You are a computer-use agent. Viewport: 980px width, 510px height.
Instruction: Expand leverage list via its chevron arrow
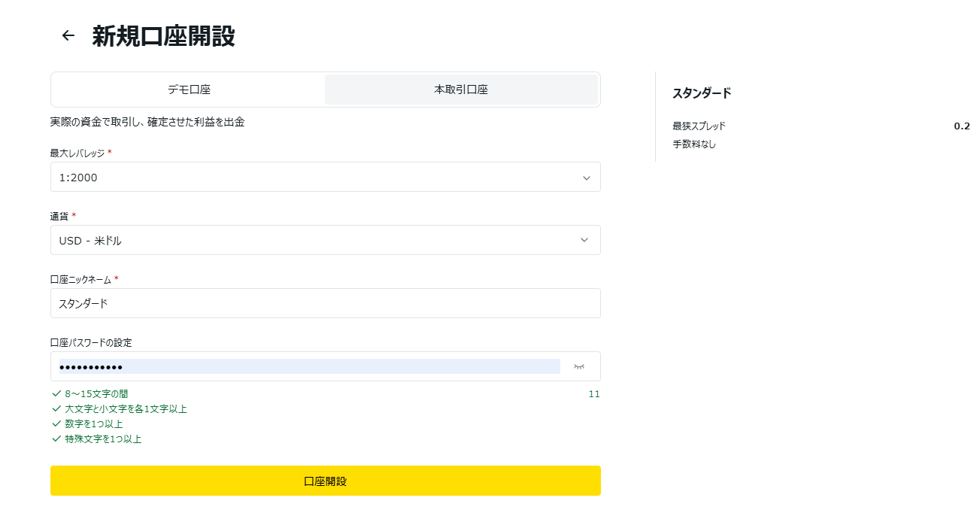tap(585, 178)
